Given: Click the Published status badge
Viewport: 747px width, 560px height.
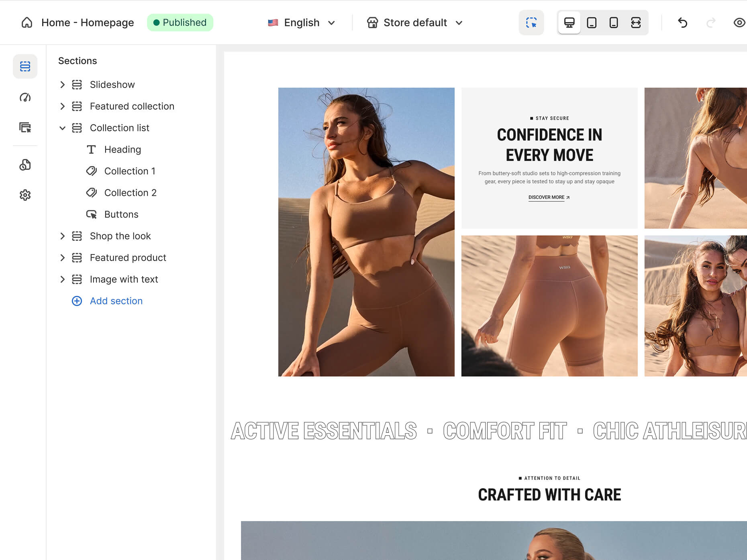Looking at the screenshot, I should (x=180, y=22).
